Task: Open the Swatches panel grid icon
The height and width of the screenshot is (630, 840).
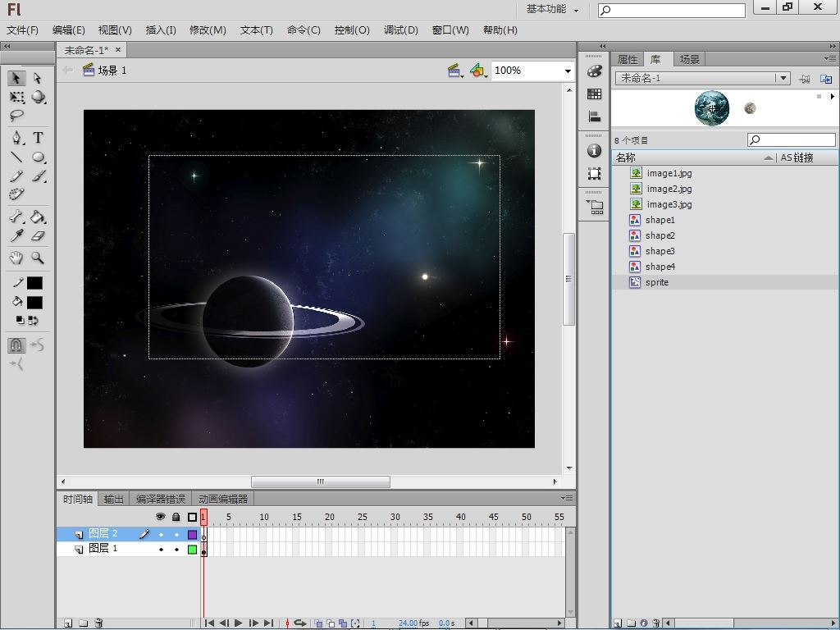Action: click(594, 94)
